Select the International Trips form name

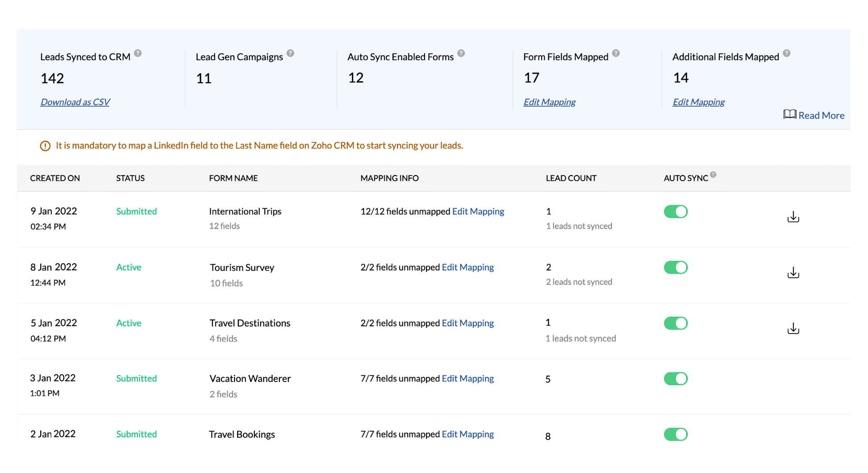(x=245, y=211)
